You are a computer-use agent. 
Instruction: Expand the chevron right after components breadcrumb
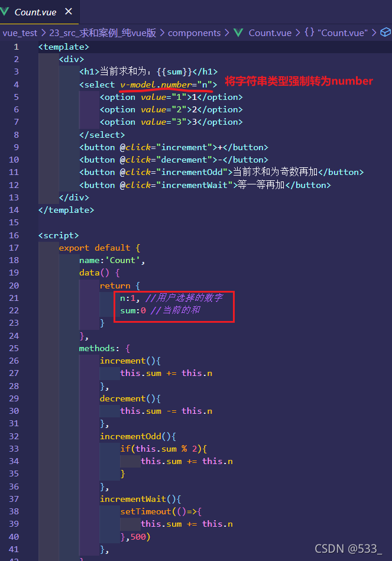pos(227,33)
